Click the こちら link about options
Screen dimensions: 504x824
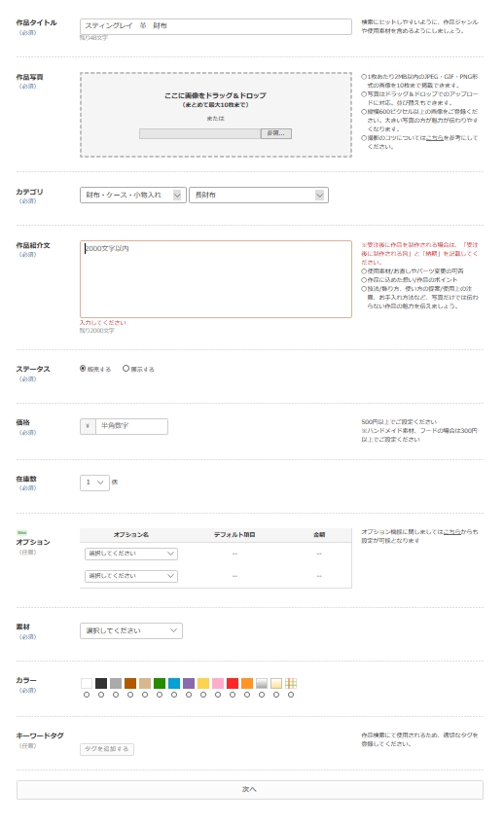click(x=452, y=532)
